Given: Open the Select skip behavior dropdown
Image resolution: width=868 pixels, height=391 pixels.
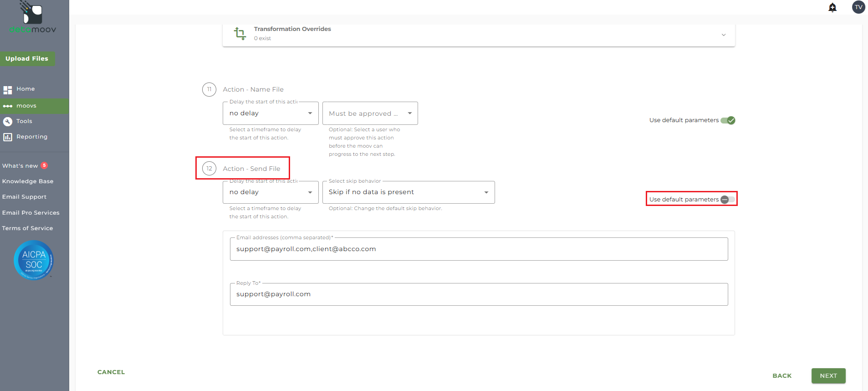Looking at the screenshot, I should (x=408, y=192).
